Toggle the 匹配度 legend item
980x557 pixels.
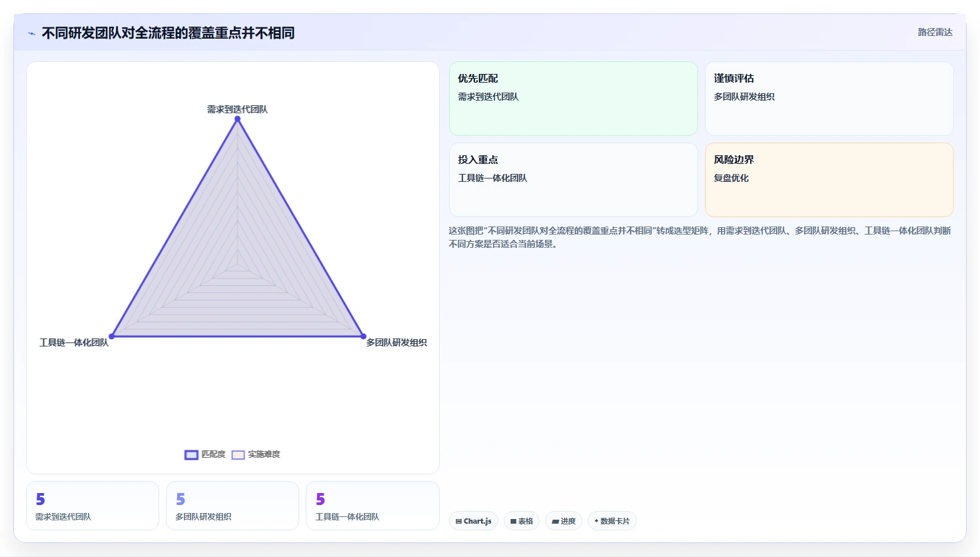[x=205, y=454]
